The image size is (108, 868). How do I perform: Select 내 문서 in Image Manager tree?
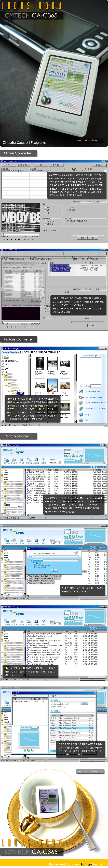(4, 355)
